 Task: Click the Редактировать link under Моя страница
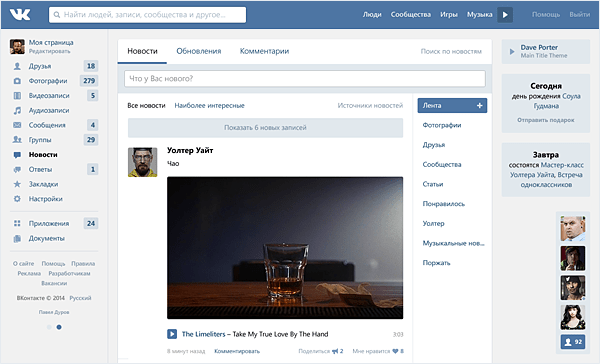pos(49,51)
